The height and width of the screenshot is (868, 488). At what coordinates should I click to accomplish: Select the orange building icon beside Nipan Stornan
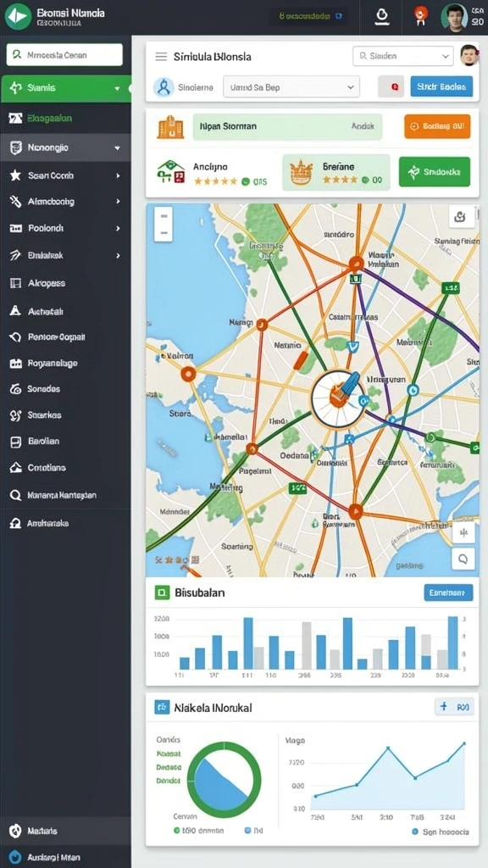169,127
